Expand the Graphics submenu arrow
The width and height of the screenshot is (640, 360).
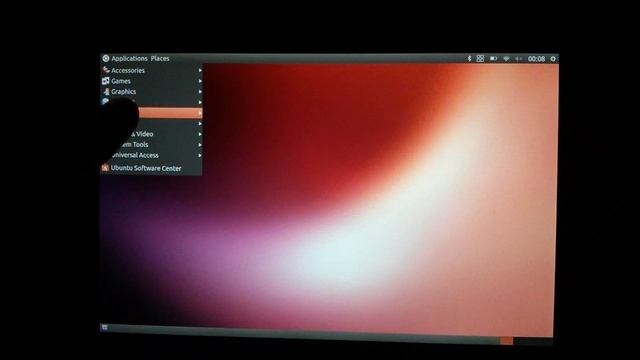[200, 91]
